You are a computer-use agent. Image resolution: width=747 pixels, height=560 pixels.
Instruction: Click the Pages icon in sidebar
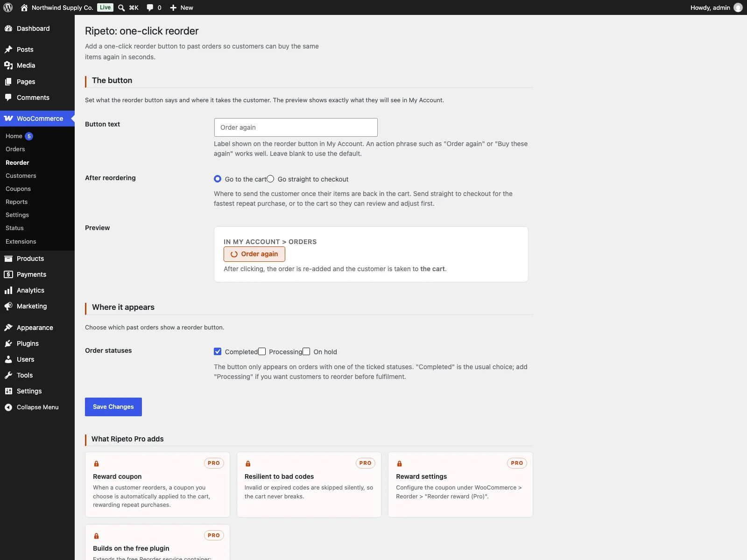tap(8, 82)
